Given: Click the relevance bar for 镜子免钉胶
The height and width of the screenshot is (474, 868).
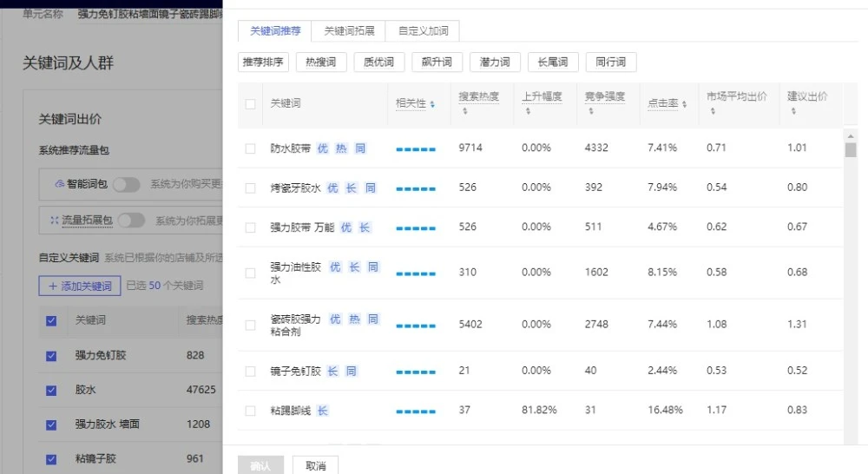Looking at the screenshot, I should (x=416, y=372).
